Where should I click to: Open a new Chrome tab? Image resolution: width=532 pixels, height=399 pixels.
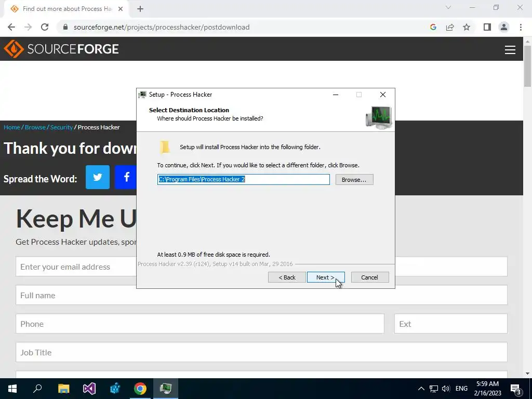tap(140, 9)
